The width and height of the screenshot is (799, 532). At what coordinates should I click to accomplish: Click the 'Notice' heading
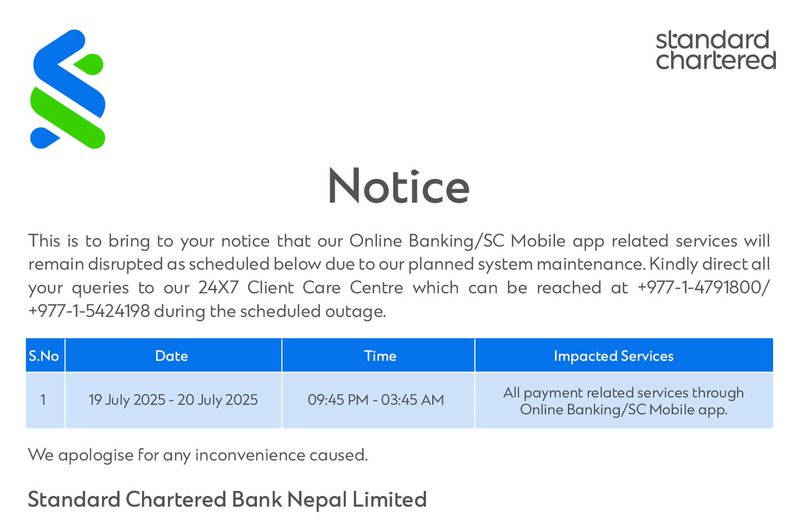click(398, 186)
